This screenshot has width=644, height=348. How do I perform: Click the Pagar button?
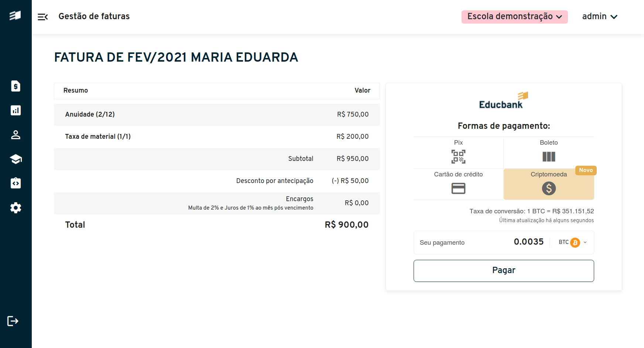pyautogui.click(x=504, y=271)
